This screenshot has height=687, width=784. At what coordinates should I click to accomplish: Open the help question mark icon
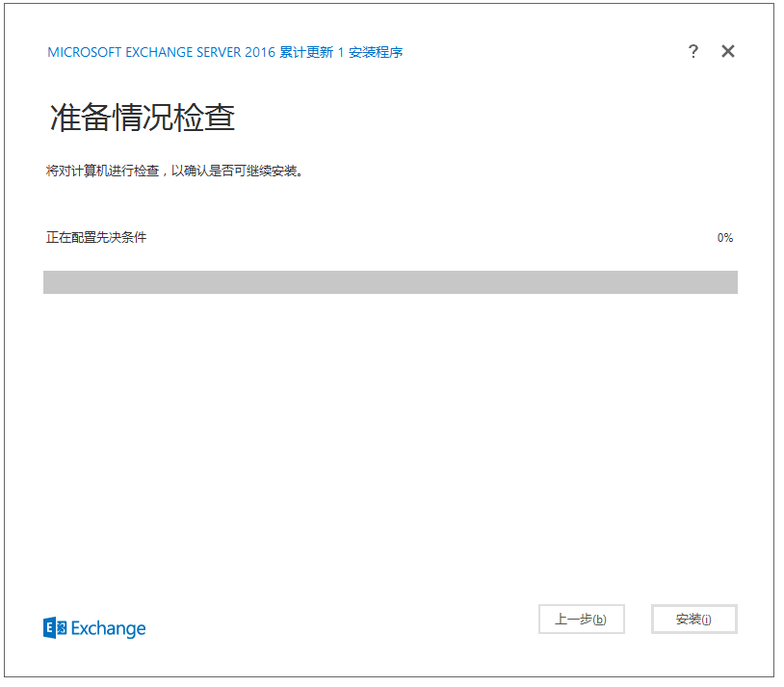click(693, 51)
